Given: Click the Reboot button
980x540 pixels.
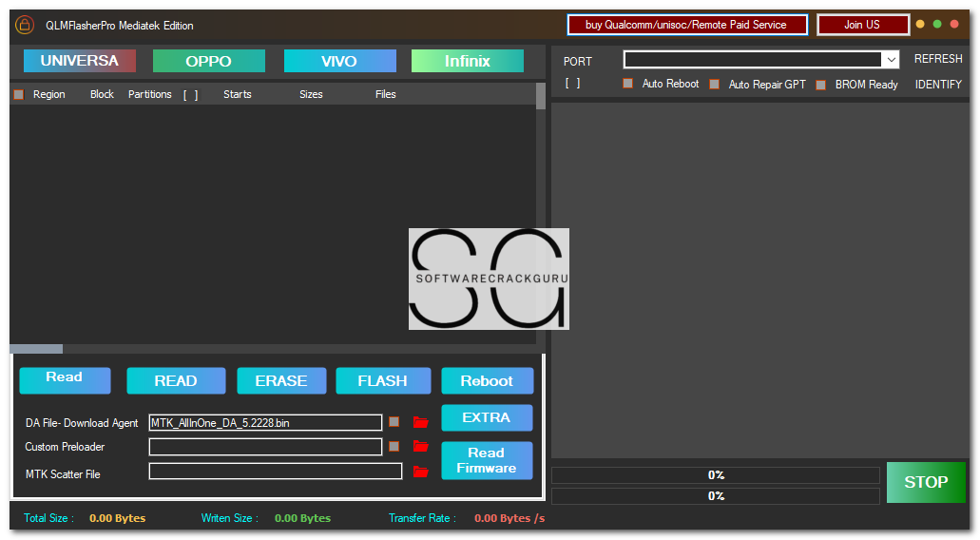Looking at the screenshot, I should click(x=487, y=380).
